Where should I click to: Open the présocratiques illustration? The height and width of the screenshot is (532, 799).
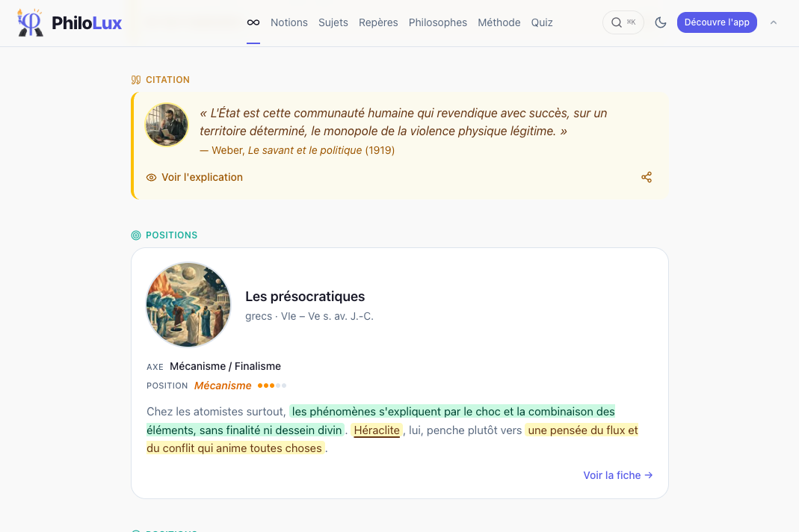[188, 305]
